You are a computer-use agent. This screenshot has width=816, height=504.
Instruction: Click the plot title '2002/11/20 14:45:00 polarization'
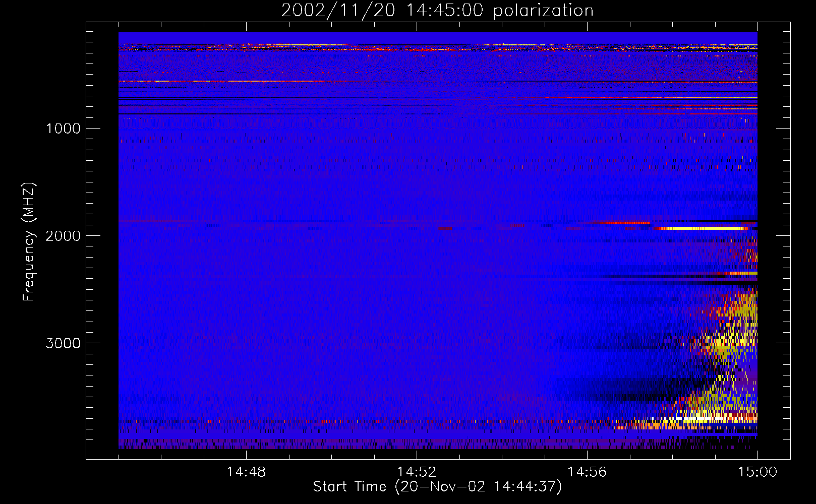point(437,11)
